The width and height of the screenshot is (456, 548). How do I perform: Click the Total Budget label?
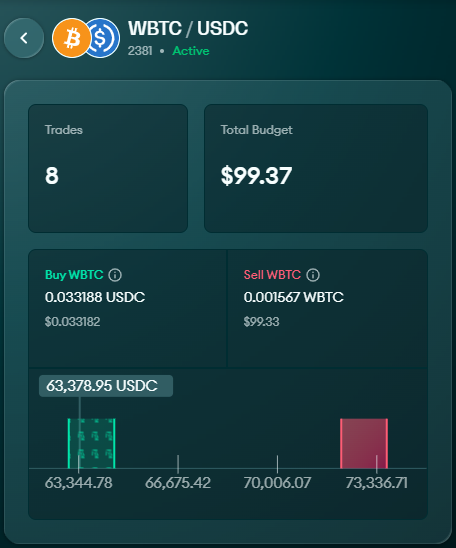tap(256, 130)
